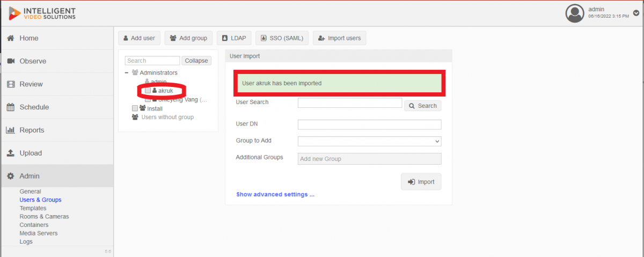Open the Upload section

[x=56, y=153]
